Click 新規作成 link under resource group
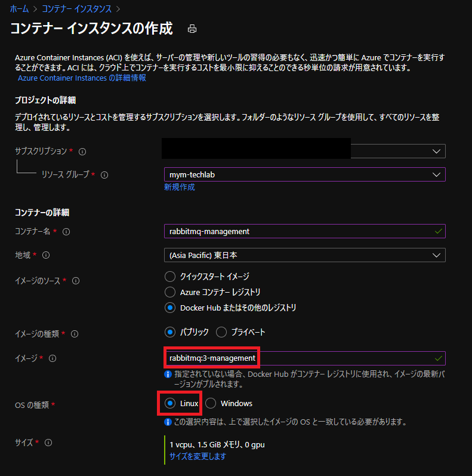This screenshot has width=472, height=476. (x=179, y=187)
